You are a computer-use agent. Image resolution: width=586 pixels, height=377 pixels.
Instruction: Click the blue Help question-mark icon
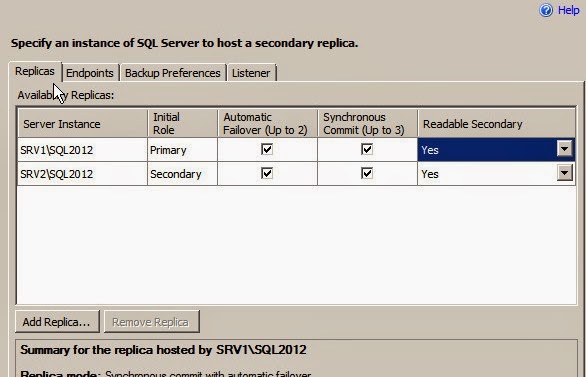[x=546, y=10]
